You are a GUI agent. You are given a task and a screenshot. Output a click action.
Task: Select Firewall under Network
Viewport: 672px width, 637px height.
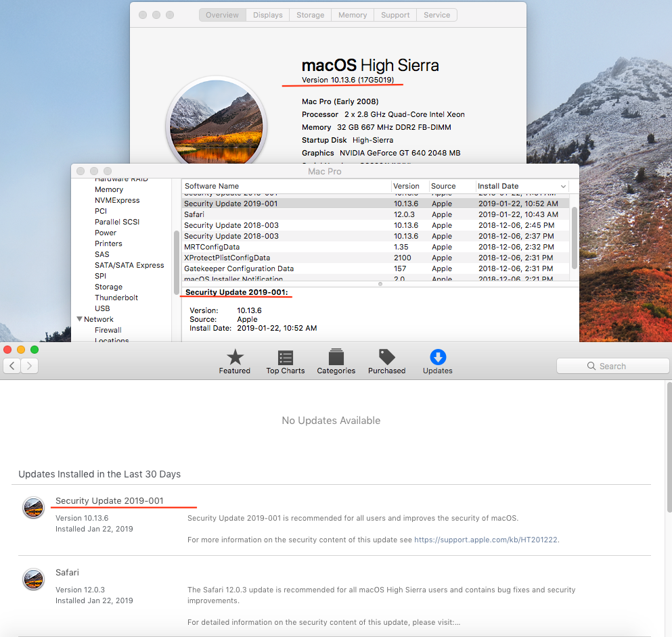[x=108, y=330]
